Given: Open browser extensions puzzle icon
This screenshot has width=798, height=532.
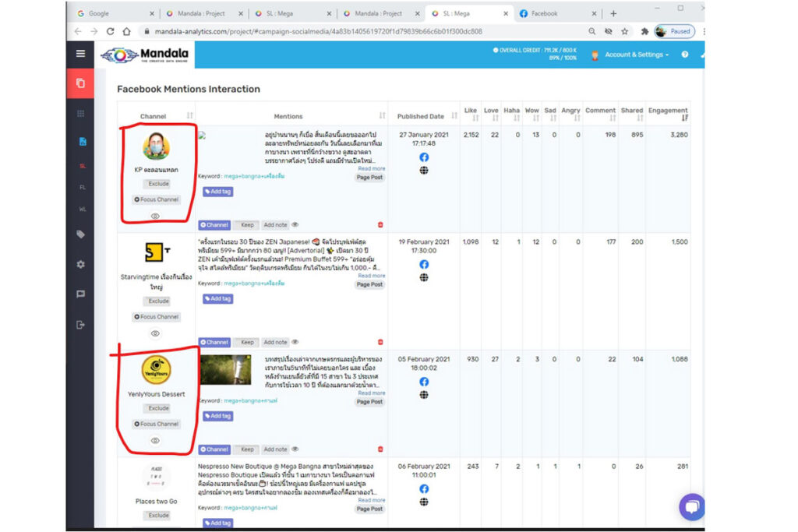Looking at the screenshot, I should [x=644, y=31].
